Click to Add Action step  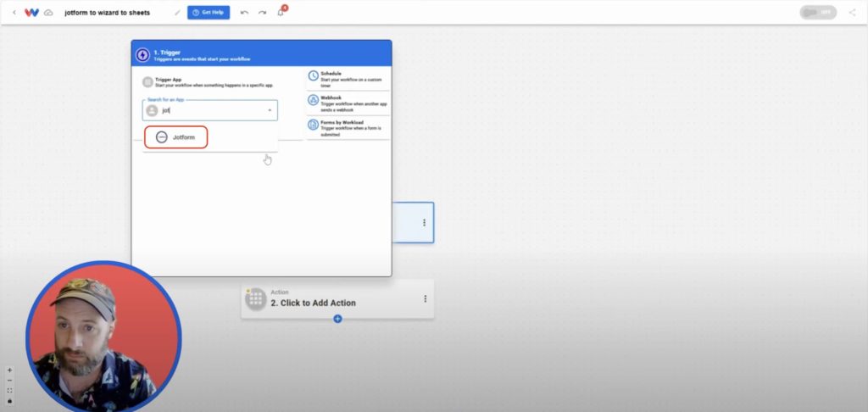point(337,299)
